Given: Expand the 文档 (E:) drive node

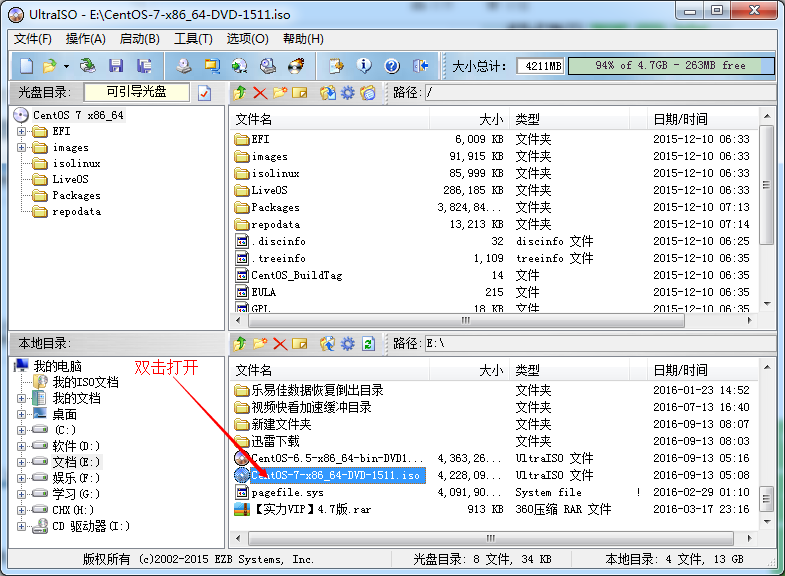Looking at the screenshot, I should click(x=22, y=462).
